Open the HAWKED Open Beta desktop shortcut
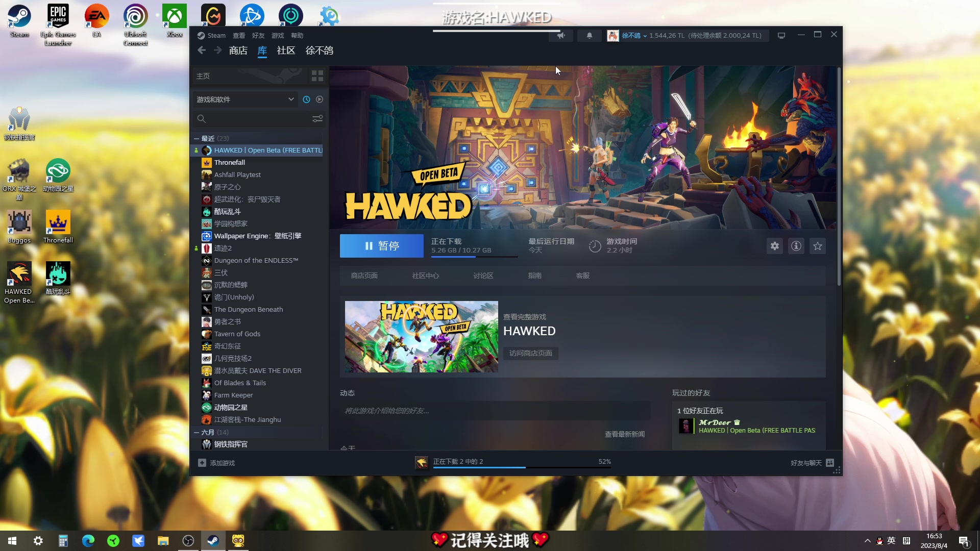Screen dimensions: 980x551 click(19, 282)
